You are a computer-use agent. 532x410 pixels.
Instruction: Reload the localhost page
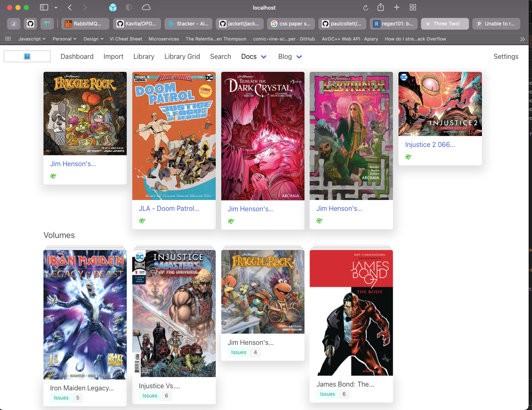(366, 8)
